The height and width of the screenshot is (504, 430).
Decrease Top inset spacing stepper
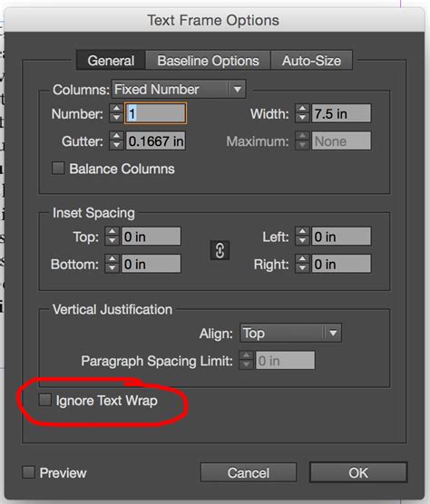click(x=112, y=241)
